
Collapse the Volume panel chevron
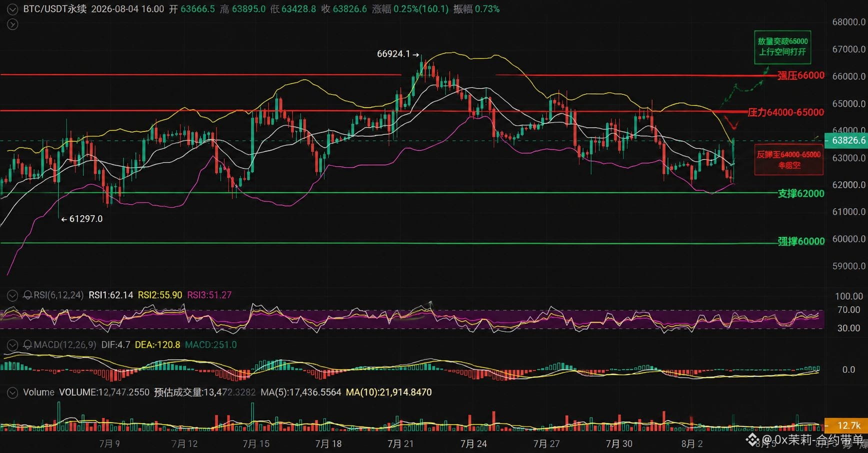tap(12, 392)
